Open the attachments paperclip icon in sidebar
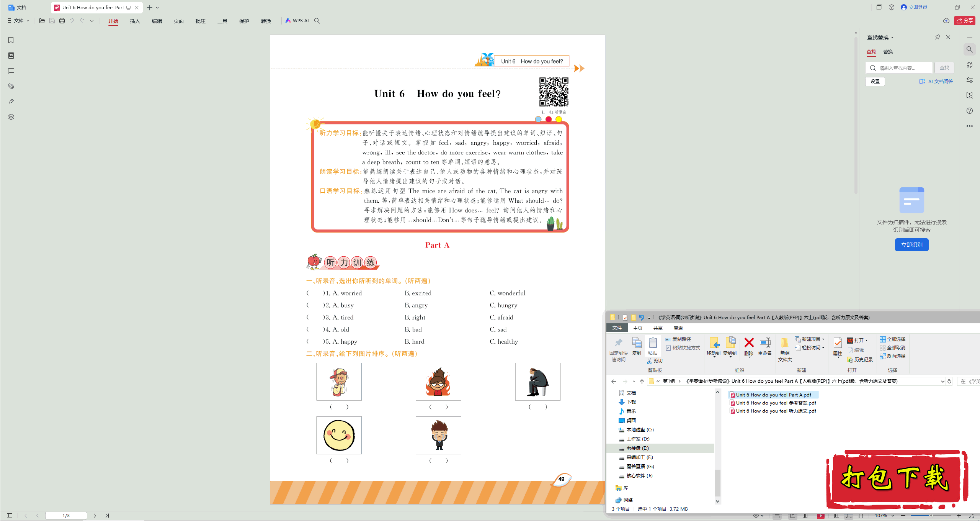This screenshot has height=521, width=980. click(x=11, y=86)
